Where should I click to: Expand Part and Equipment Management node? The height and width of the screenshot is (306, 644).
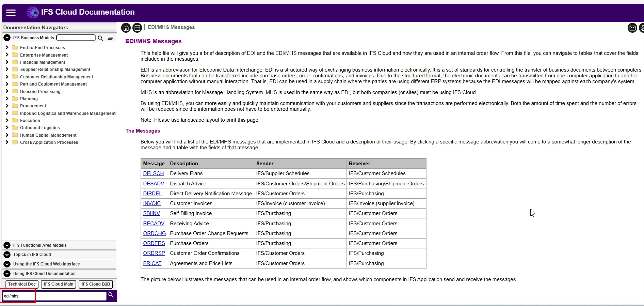point(7,84)
